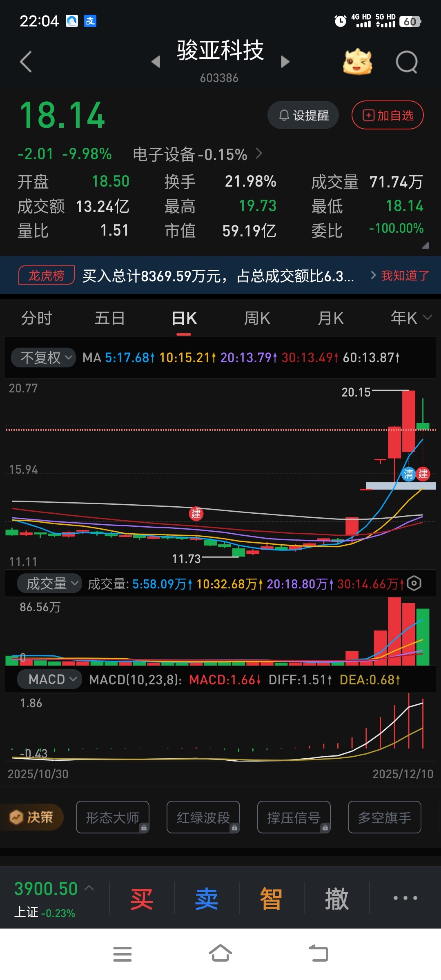The width and height of the screenshot is (441, 980).
Task: Add stock via 加自选 button
Action: 388,115
